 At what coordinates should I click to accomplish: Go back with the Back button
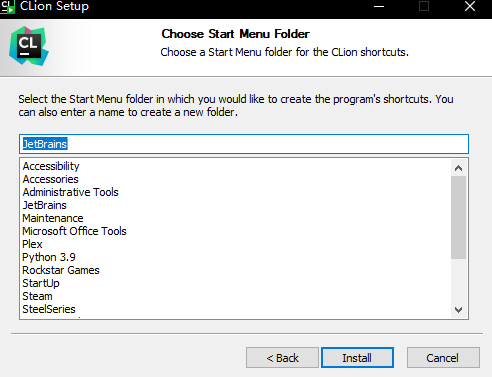click(x=282, y=358)
